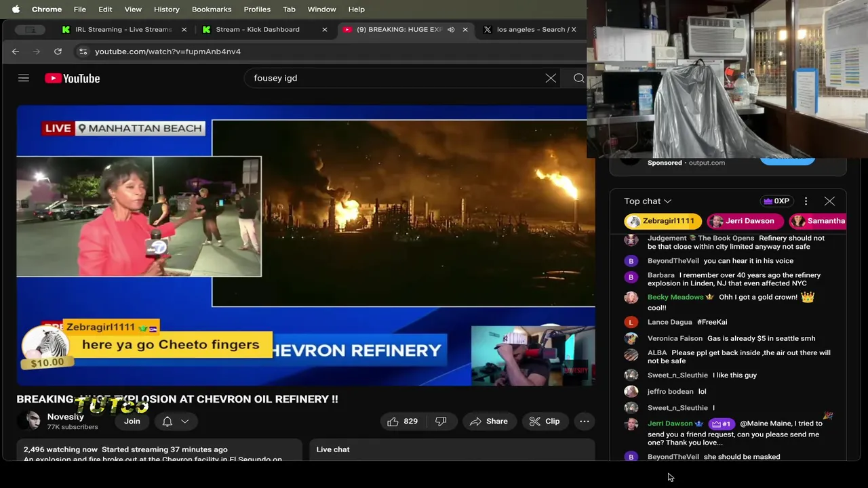Expand the video description box
This screenshot has height=488, width=868.
(x=159, y=451)
